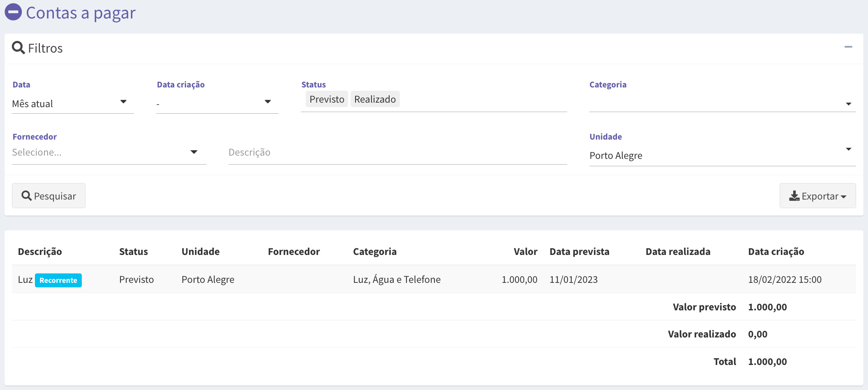Sort by the Descrição column header
868x390 pixels.
[40, 252]
